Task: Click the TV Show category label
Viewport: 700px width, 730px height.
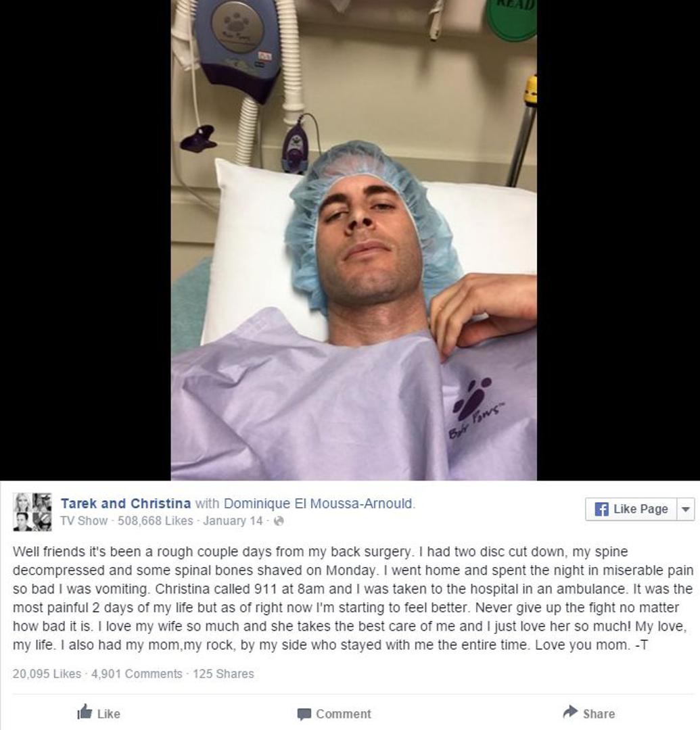Action: point(84,520)
